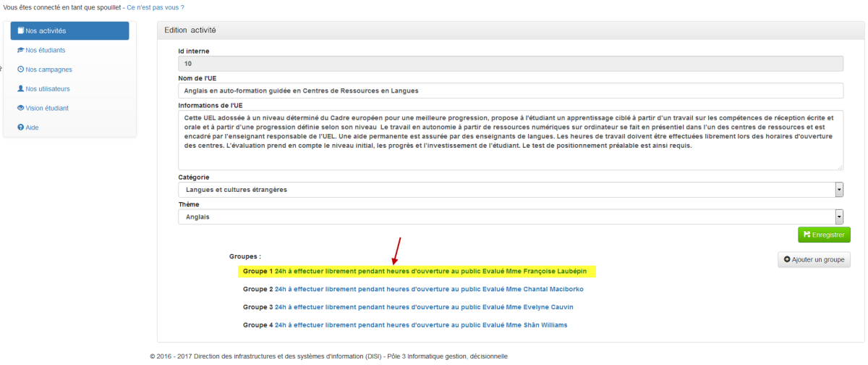Click the plus icon in Ajouter un groupe

pyautogui.click(x=787, y=259)
